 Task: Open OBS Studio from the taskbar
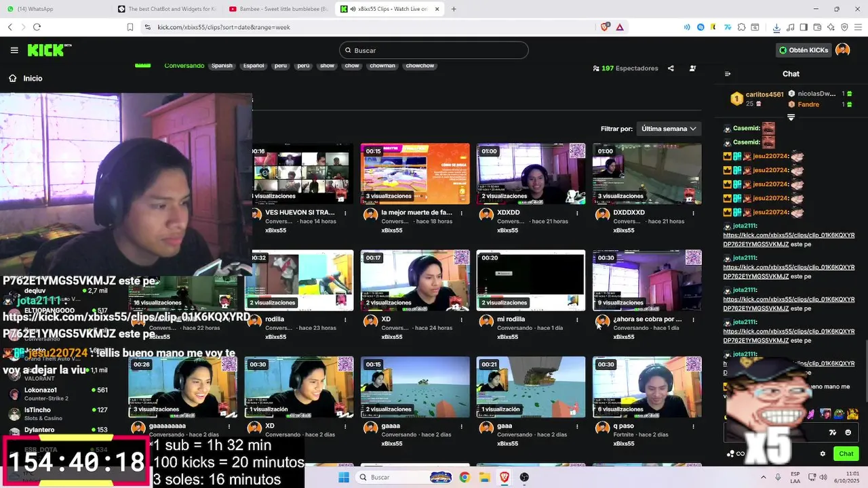coord(524,477)
